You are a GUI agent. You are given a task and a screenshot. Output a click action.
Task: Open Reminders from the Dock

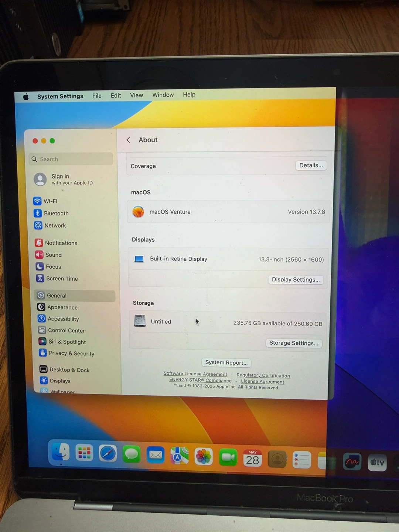pos(302,460)
